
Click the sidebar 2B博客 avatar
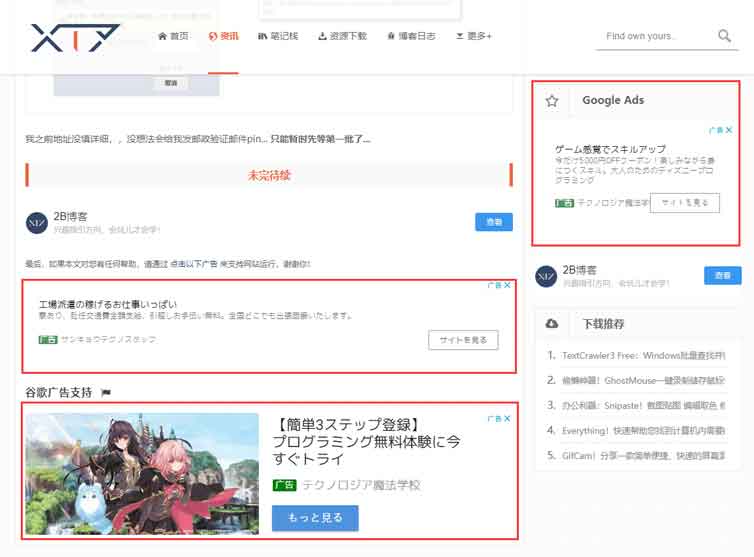546,276
